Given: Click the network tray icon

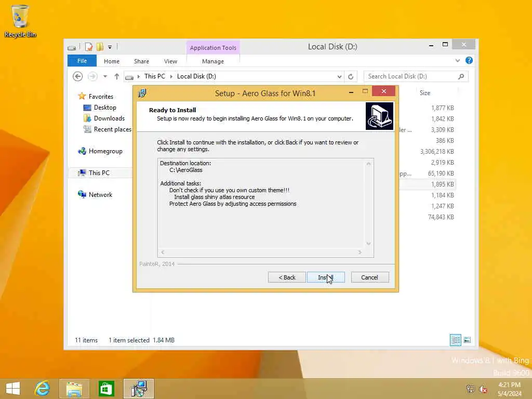Looking at the screenshot, I should tap(470, 389).
